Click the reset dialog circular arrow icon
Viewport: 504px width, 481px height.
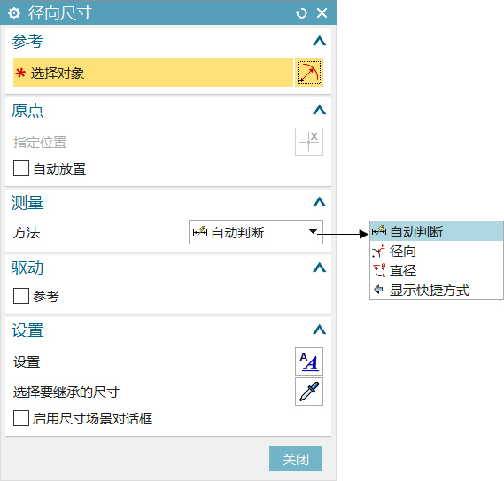click(x=301, y=13)
